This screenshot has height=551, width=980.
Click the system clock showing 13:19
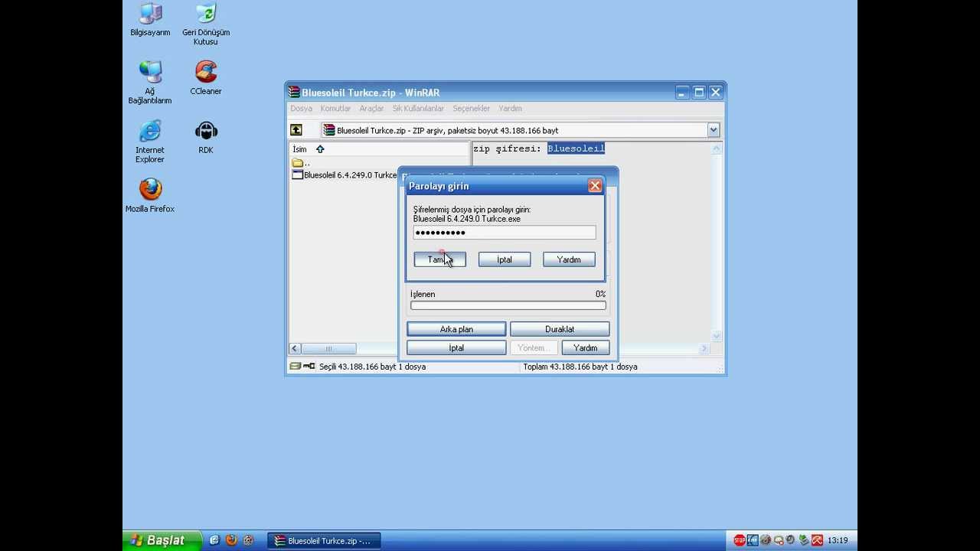tap(838, 540)
